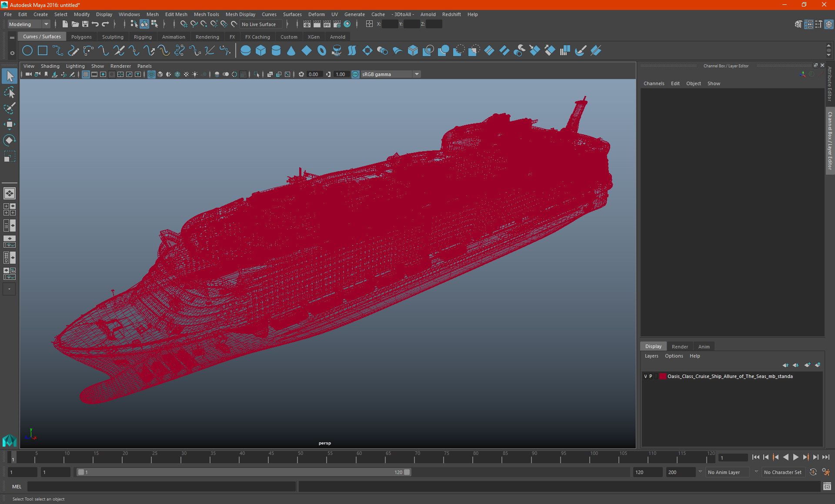
Task: Select the Lasso selection tool
Action: 9,92
